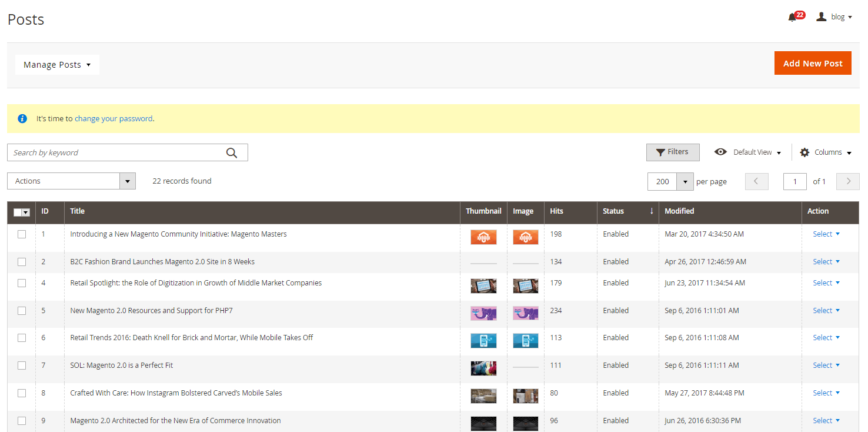Open the mass-select dropdown arrow in header
This screenshot has width=868, height=432.
[26, 212]
